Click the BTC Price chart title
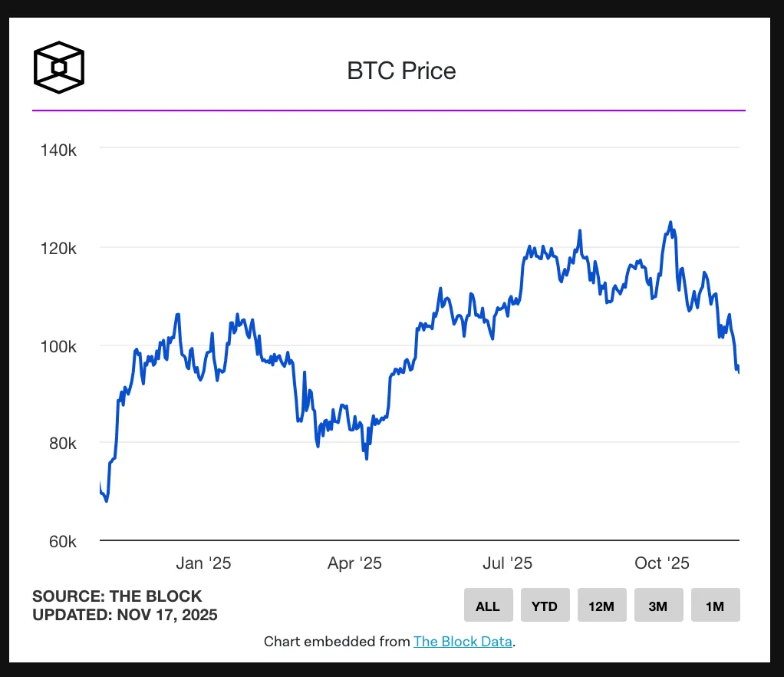 point(401,71)
